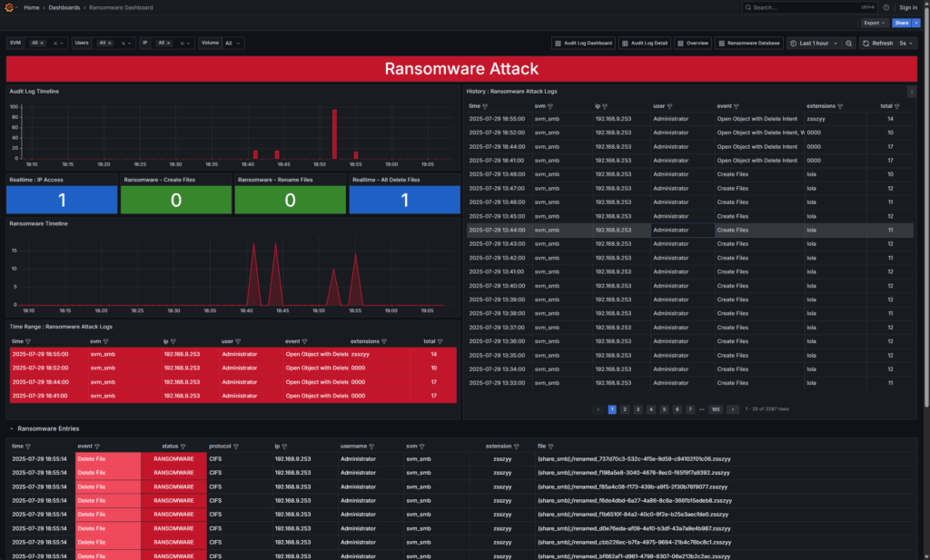Open the Overview dashboard link

pos(693,44)
